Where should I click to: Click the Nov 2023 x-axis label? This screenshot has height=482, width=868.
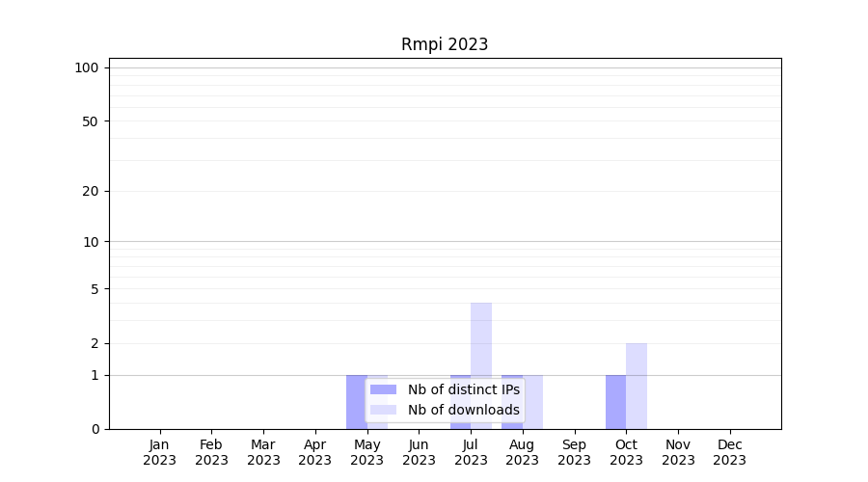[678, 452]
